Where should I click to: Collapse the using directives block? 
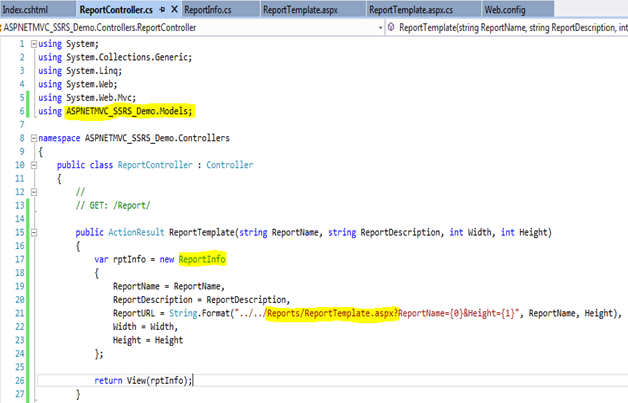pos(34,44)
